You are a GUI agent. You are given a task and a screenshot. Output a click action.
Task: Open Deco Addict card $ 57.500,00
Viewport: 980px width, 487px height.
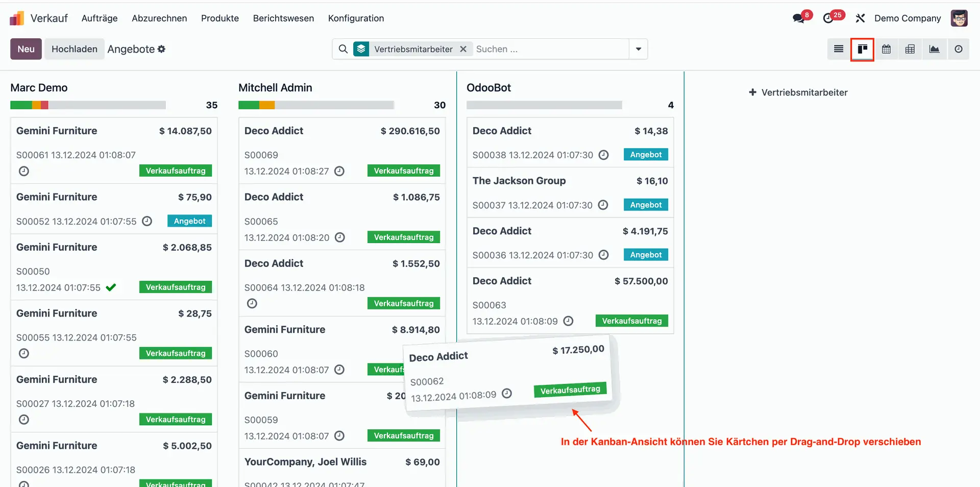(x=570, y=301)
